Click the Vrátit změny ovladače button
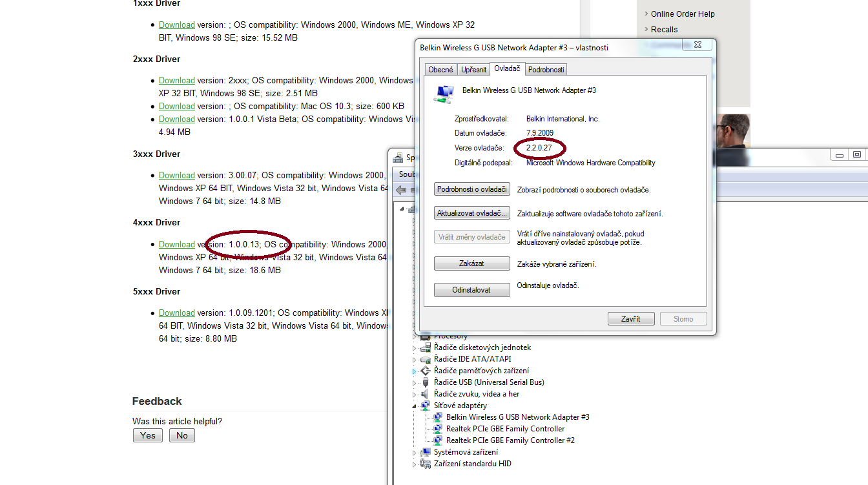The image size is (868, 485). pos(472,237)
